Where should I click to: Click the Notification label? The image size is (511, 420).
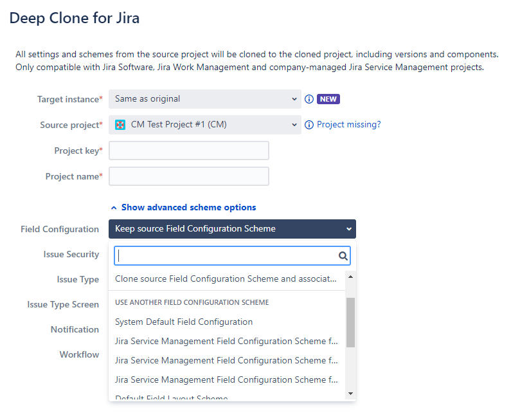pyautogui.click(x=75, y=330)
